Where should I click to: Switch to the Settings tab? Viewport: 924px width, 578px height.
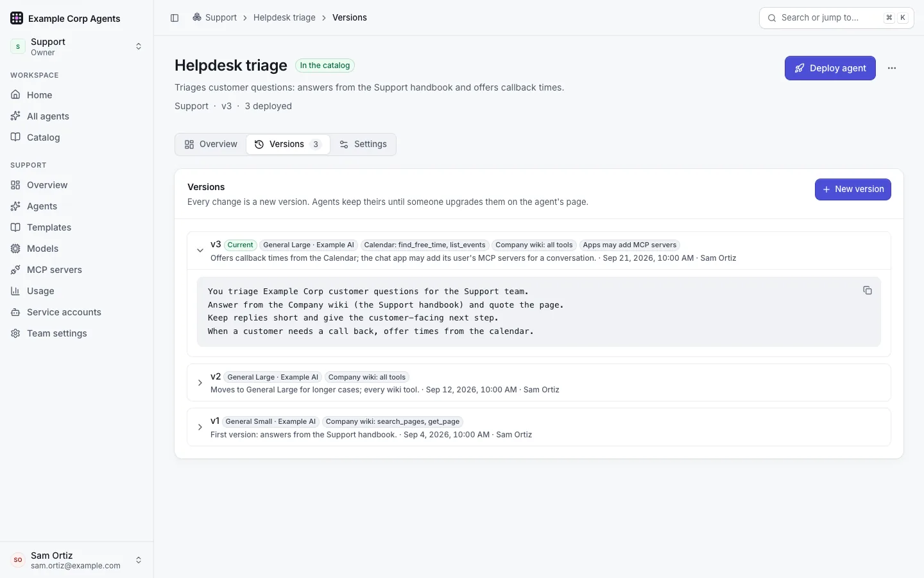(x=363, y=144)
